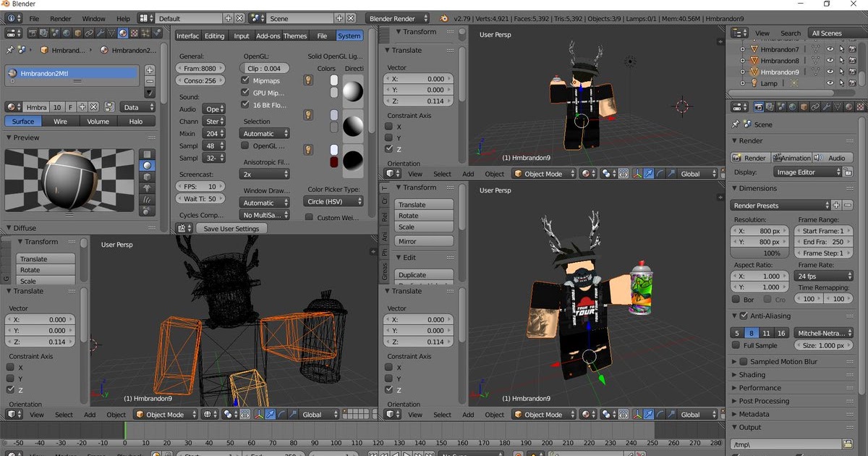Image resolution: width=868 pixels, height=456 pixels.
Task: Click the Audio mixdown button
Action: point(832,158)
